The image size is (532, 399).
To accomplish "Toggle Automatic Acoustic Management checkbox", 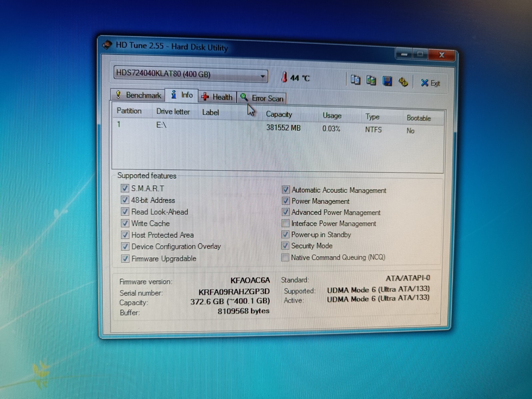I will [286, 190].
